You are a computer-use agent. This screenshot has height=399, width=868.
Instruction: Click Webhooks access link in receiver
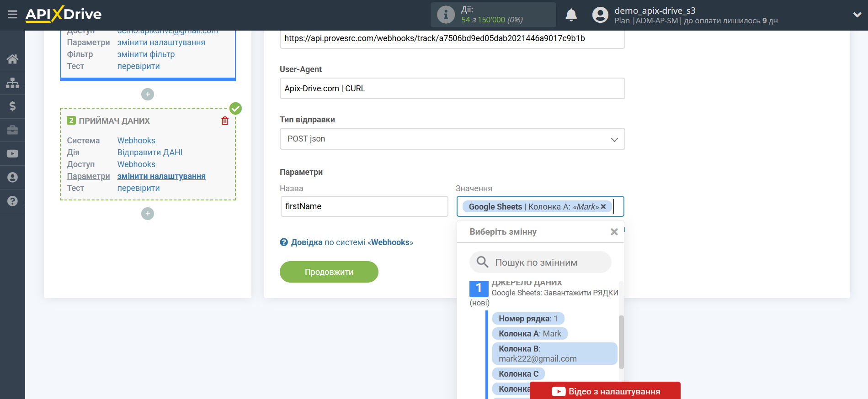click(136, 164)
